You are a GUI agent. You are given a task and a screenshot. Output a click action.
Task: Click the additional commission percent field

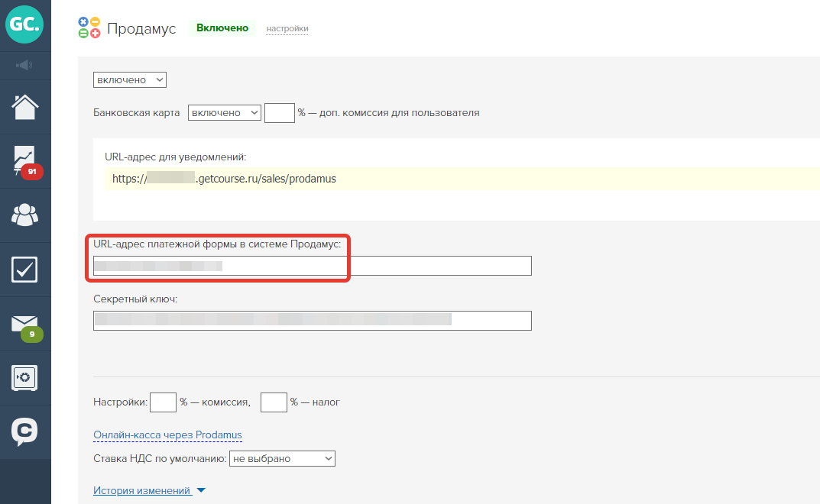tap(279, 113)
